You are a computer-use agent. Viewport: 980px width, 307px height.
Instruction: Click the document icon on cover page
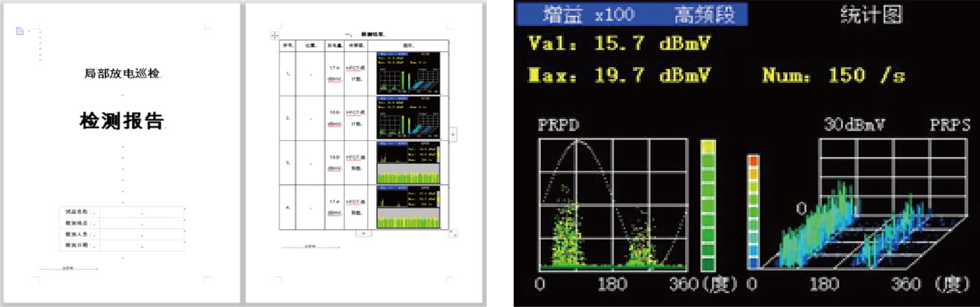point(20,31)
